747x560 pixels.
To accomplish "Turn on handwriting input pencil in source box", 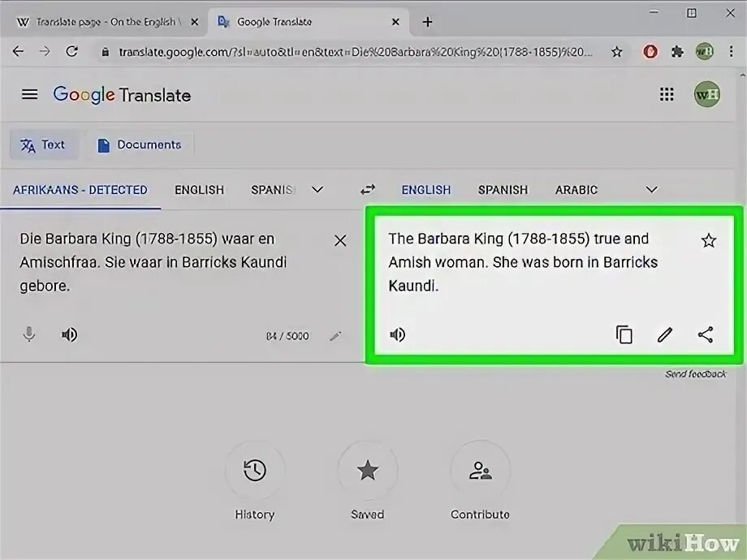I will pyautogui.click(x=335, y=336).
